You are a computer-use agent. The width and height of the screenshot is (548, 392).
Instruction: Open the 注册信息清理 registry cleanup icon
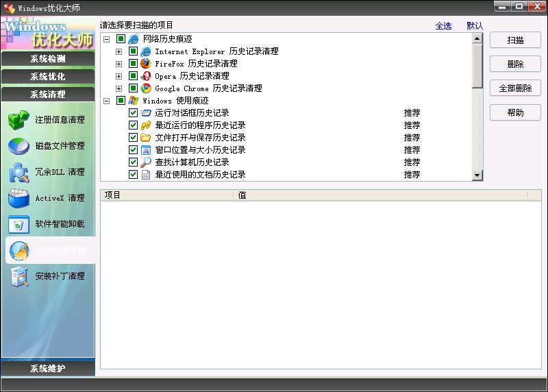click(18, 120)
